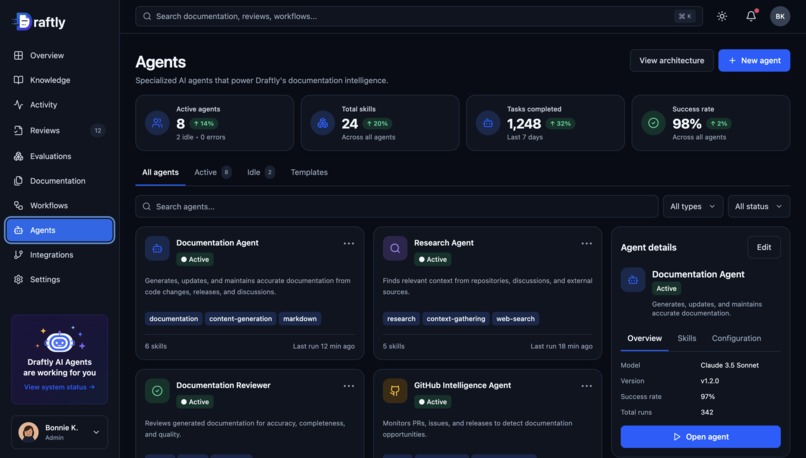This screenshot has height=458, width=806.
Task: Select the All agents tab
Action: (160, 173)
